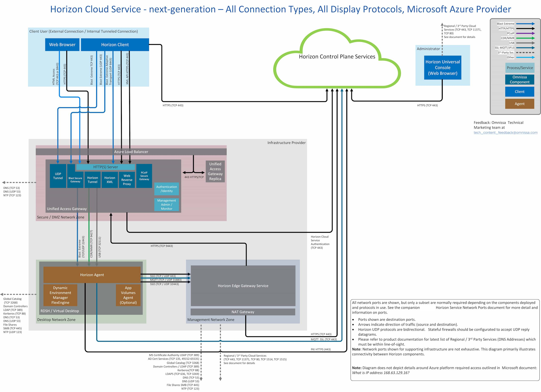Click the PCoIP legend arrow
The height and width of the screenshot is (392, 541).
point(525,33)
